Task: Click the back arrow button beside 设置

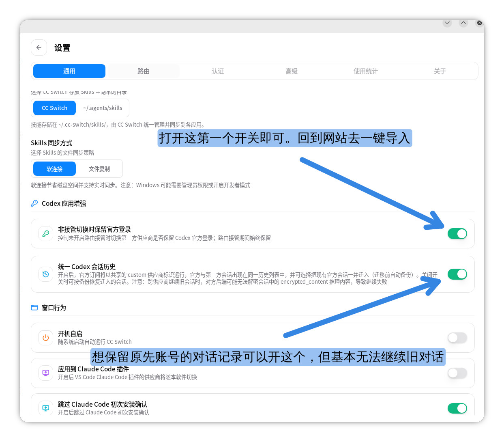Action: tap(39, 47)
